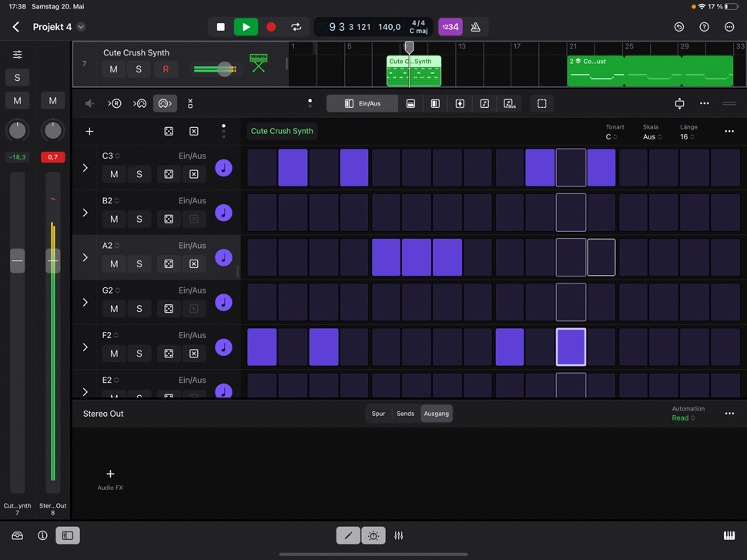747x560 pixels.
Task: Open the browser tray icon in the bottom bar
Action: coord(17,535)
